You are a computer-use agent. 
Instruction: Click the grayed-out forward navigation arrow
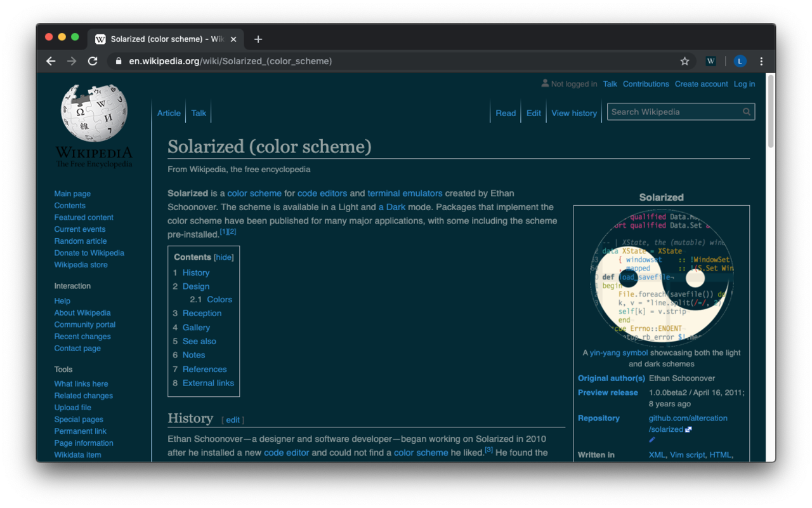pyautogui.click(x=71, y=61)
